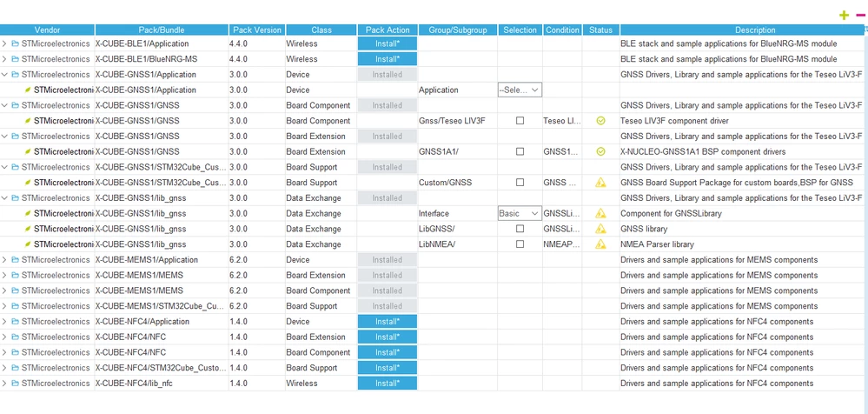The image size is (868, 414).
Task: Check the LibGNSS/ selection box
Action: click(520, 229)
